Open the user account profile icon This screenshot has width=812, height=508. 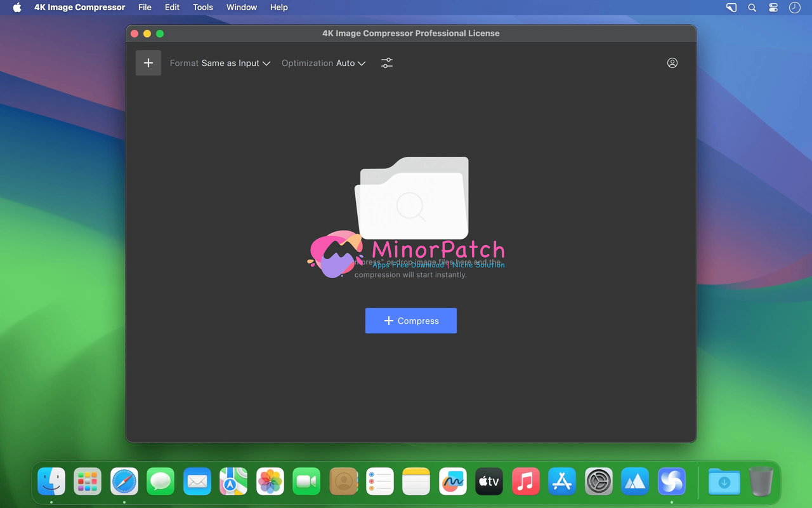(672, 63)
